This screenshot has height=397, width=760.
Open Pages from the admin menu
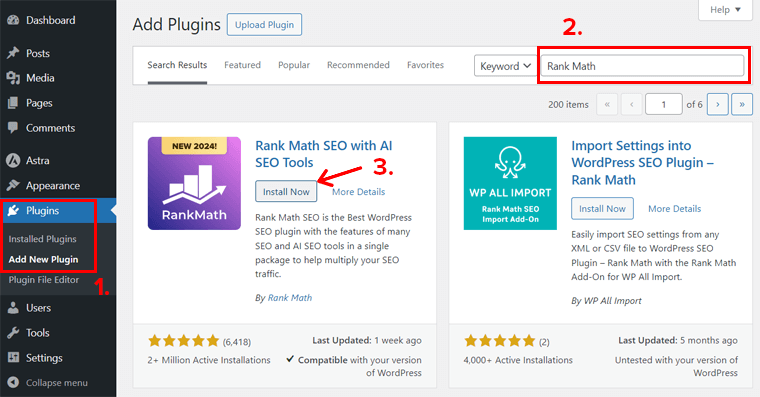click(x=39, y=103)
